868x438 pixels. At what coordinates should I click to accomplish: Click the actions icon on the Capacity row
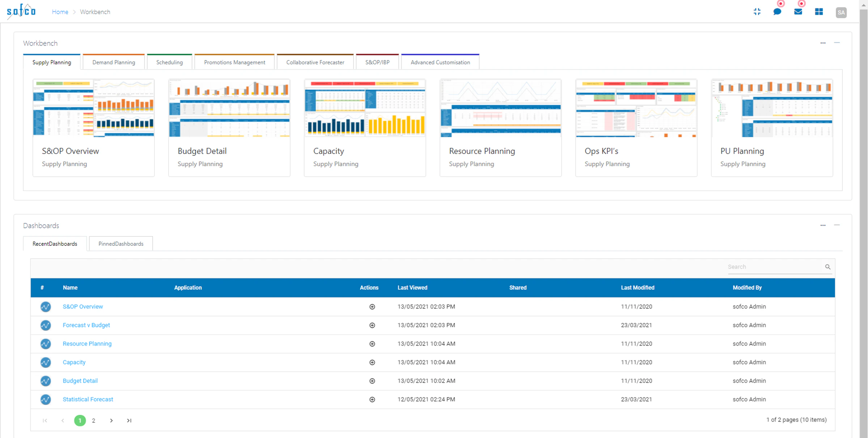click(372, 362)
